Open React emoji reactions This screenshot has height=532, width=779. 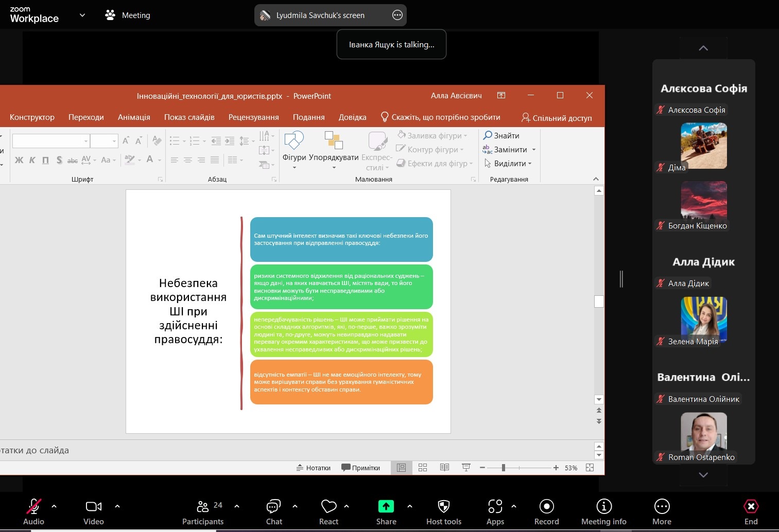click(x=328, y=507)
